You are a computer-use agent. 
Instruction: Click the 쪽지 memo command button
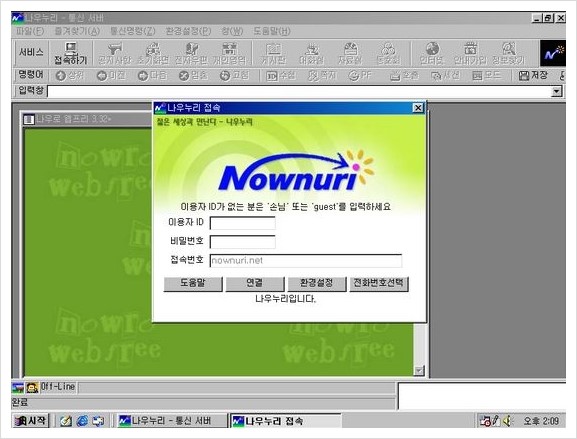[322, 75]
